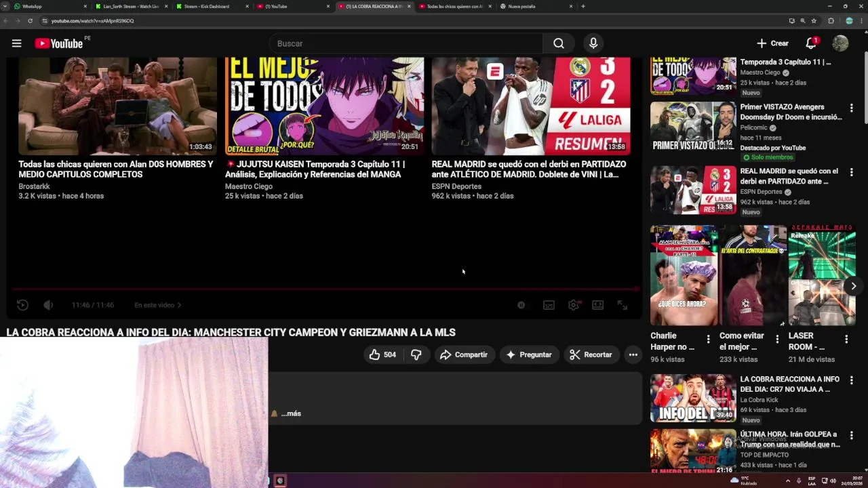The width and height of the screenshot is (868, 488).
Task: Switch to the 'Nueva pestaña' tab
Action: [x=535, y=6]
